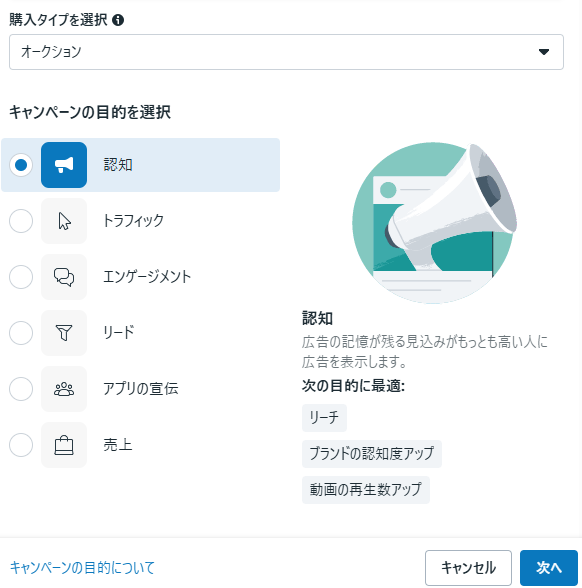Click the megaphone illustration
Image resolution: width=582 pixels, height=588 pixels.
pyautogui.click(x=435, y=223)
